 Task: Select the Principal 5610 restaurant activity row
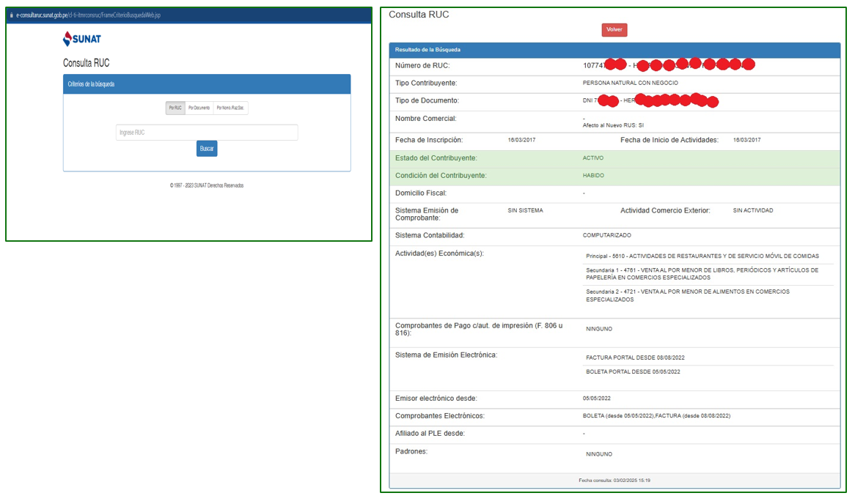702,256
